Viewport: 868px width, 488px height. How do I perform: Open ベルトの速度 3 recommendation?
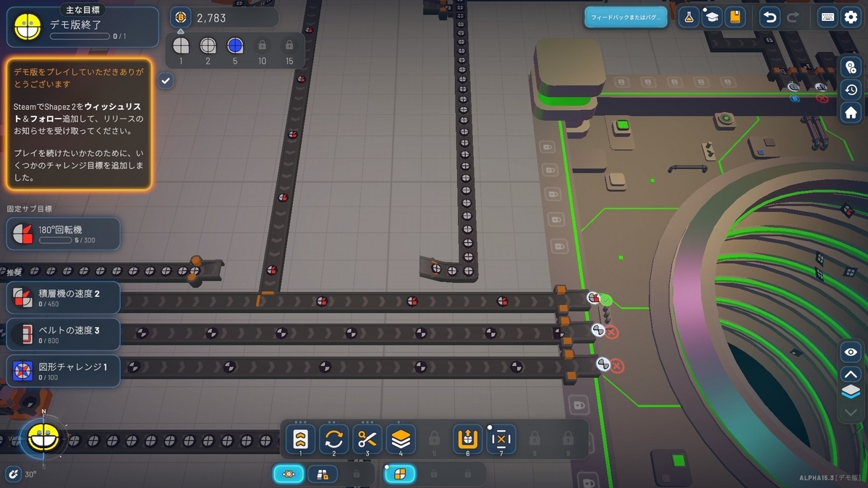pyautogui.click(x=64, y=334)
